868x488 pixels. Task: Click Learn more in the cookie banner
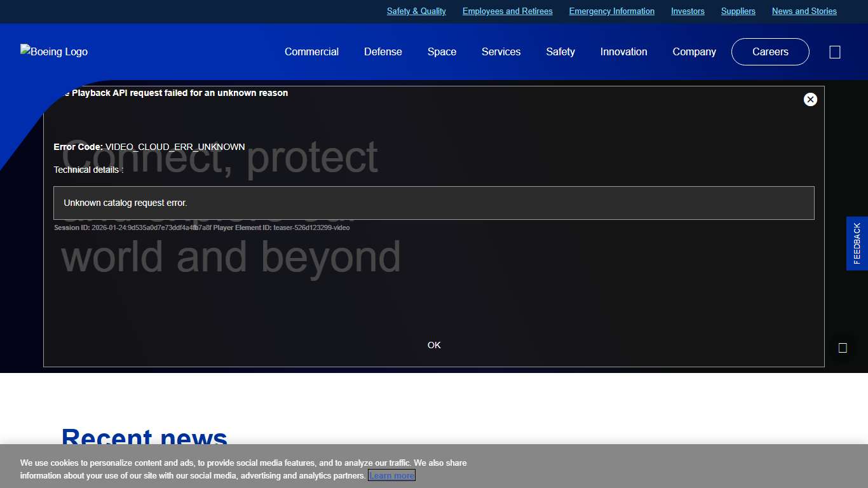pyautogui.click(x=391, y=475)
